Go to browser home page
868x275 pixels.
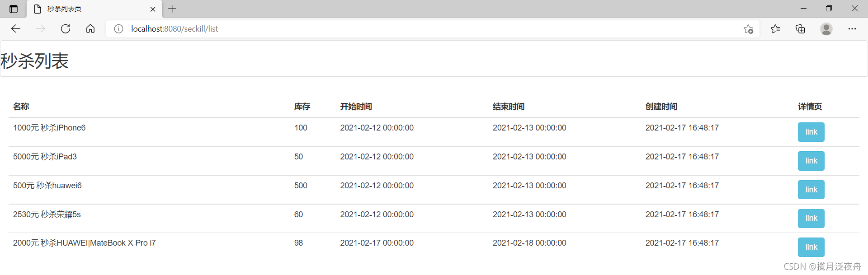tap(90, 29)
